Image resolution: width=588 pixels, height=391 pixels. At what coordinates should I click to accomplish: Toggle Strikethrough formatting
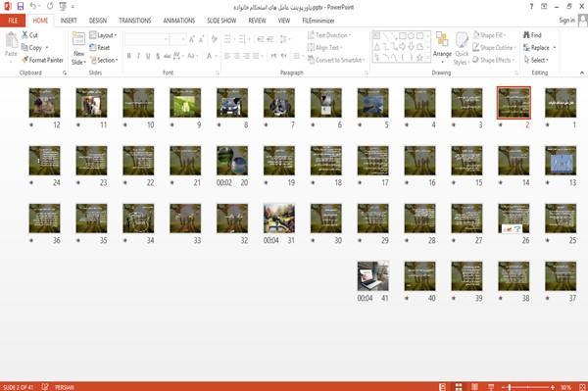[x=167, y=56]
